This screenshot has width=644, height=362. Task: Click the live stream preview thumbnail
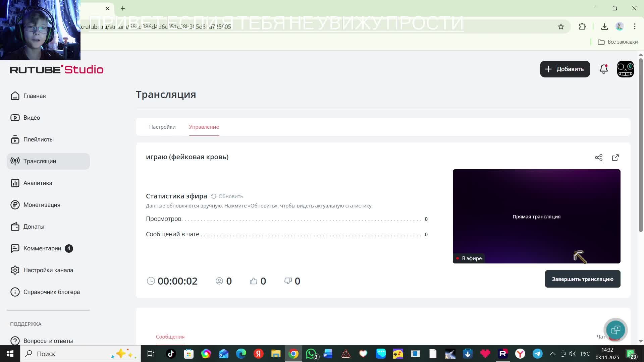click(536, 216)
